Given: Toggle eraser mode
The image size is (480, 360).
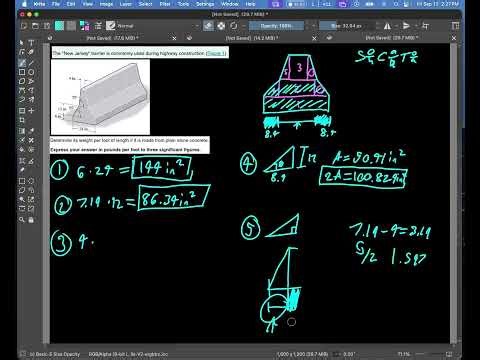Looking at the screenshot, I should click(x=208, y=26).
